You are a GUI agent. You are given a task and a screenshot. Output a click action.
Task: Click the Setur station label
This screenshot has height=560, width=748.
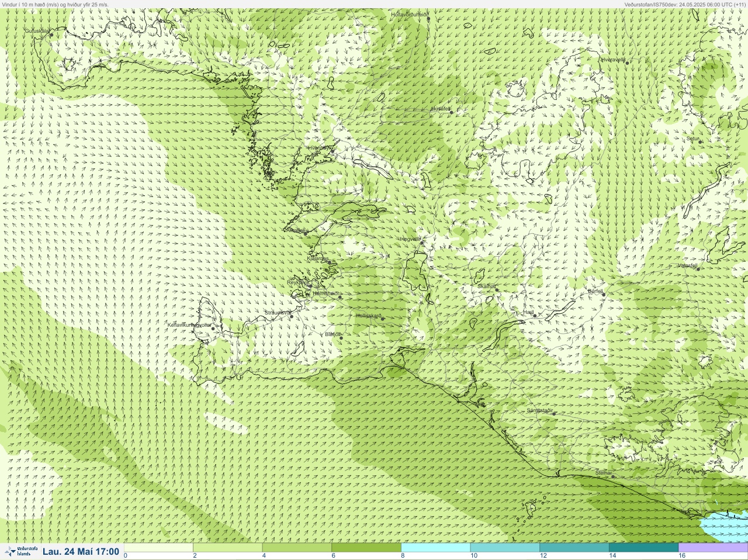[692, 139]
